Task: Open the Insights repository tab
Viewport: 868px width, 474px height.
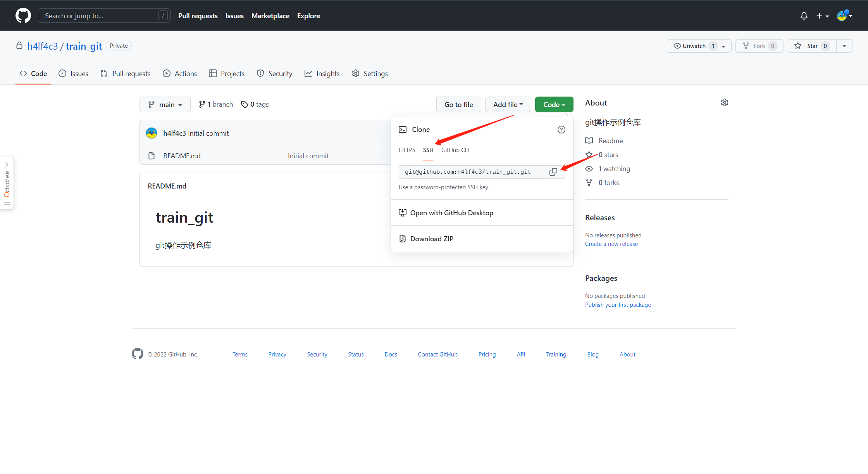Action: click(322, 73)
